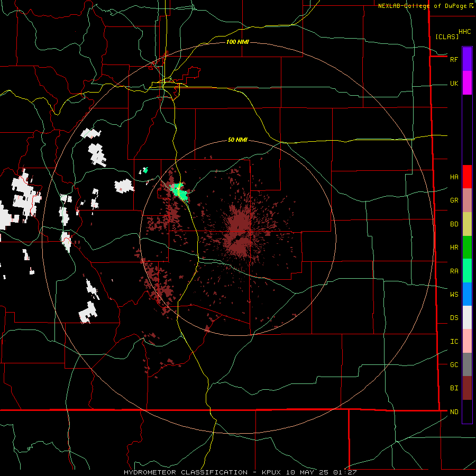476x476 pixels.
Task: Click the white DS color swatch
Action: (467, 317)
